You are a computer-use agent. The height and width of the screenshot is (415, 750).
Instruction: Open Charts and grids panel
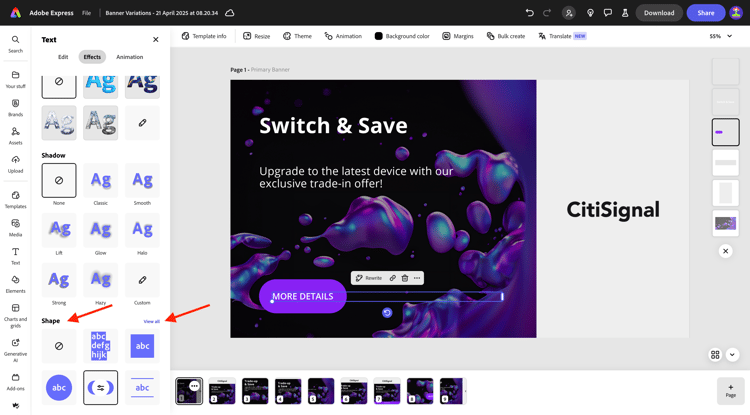pos(15,316)
